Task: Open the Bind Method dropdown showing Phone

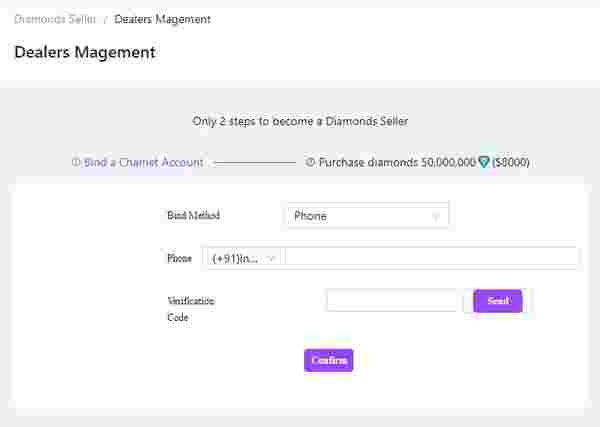Action: (x=366, y=216)
